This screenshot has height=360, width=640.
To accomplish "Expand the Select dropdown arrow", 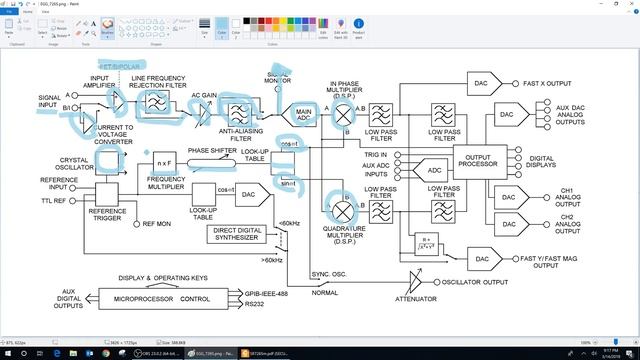I will (x=42, y=37).
